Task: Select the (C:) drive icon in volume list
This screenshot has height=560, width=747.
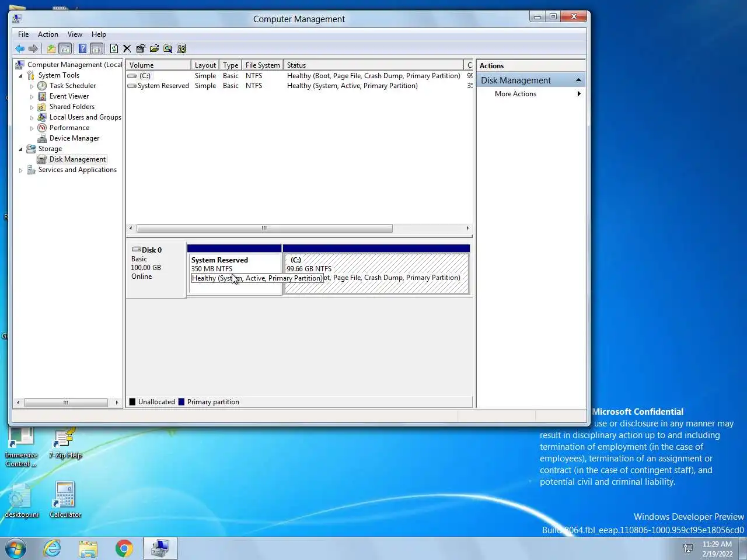Action: click(x=132, y=76)
